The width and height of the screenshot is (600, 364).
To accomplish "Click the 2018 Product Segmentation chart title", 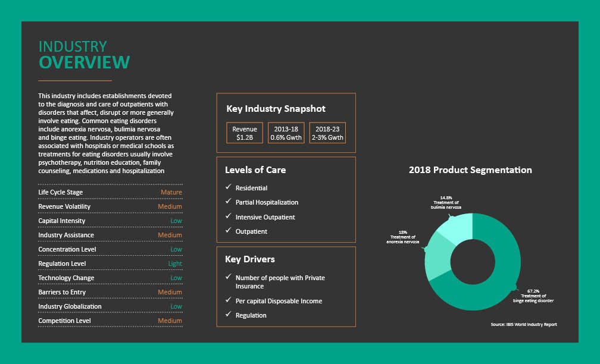I will (470, 170).
